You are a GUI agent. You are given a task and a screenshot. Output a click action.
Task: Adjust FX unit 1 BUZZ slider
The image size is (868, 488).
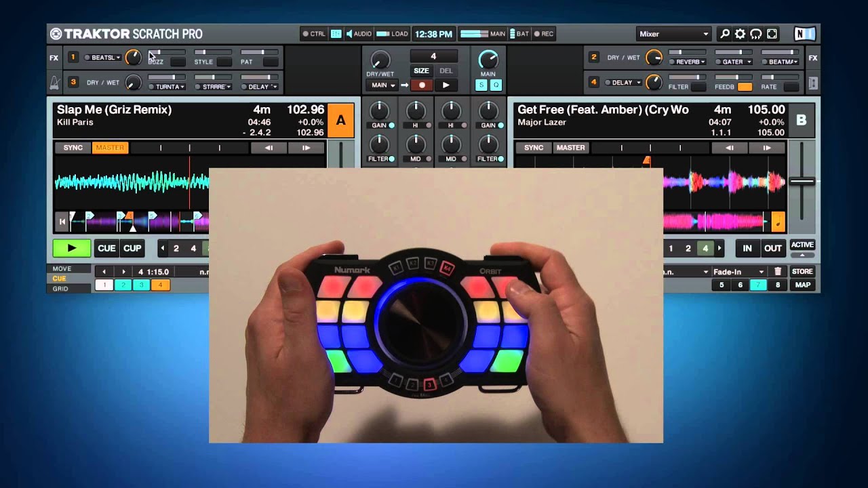tap(167, 52)
